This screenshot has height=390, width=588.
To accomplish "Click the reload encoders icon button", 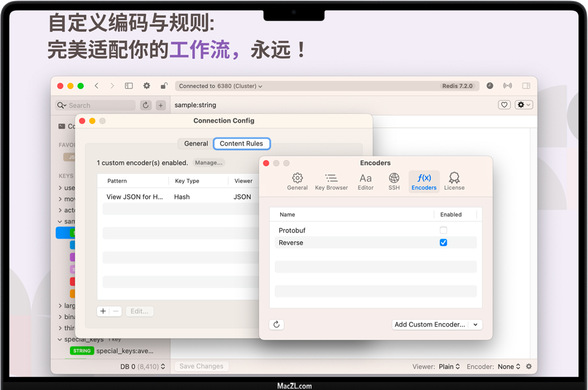I will tap(276, 324).
